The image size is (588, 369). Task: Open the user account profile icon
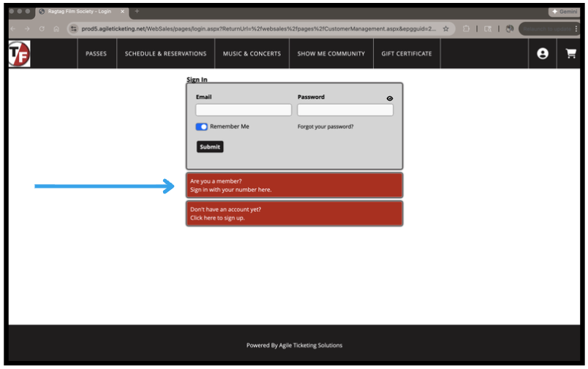tap(542, 53)
